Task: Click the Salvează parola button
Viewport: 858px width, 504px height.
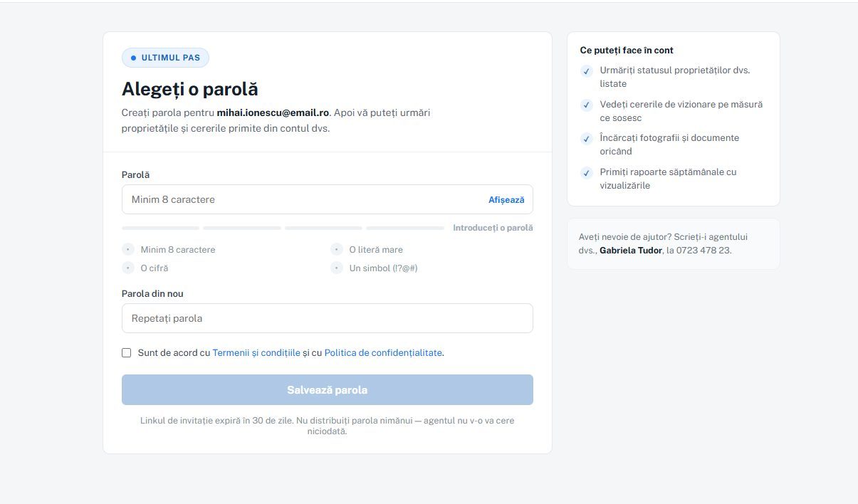Action: 328,390
